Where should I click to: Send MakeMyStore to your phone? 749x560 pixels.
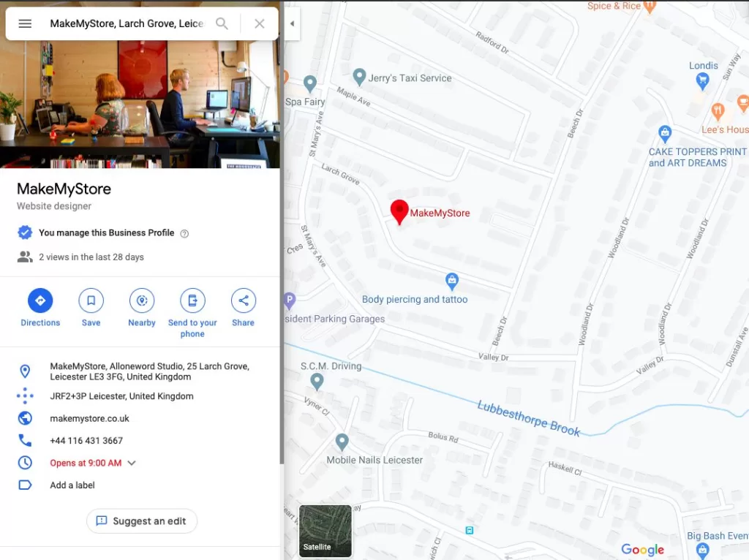[192, 313]
